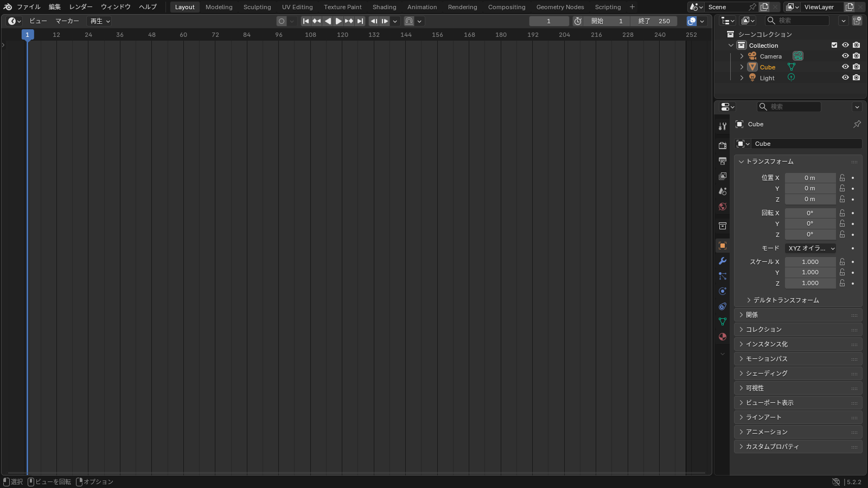The height and width of the screenshot is (488, 868).
Task: Open the XYZ オイラー rotation mode dropdown
Action: pyautogui.click(x=810, y=248)
